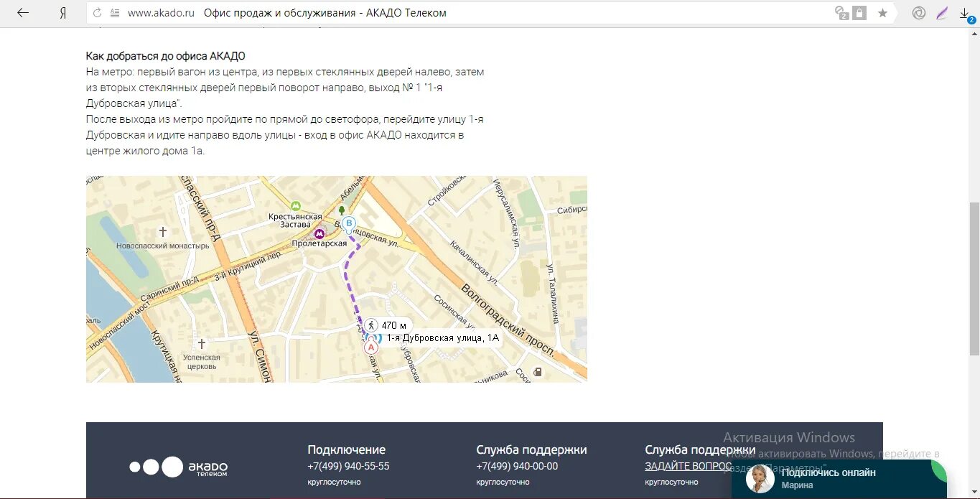Click the green metro icon near Крестьянская Застава
The width and height of the screenshot is (980, 499).
[295, 205]
